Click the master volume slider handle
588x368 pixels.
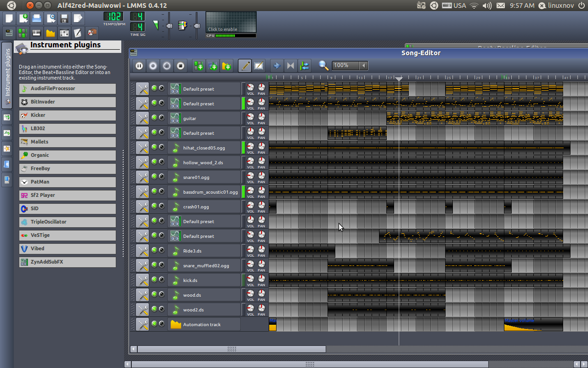pyautogui.click(x=169, y=26)
